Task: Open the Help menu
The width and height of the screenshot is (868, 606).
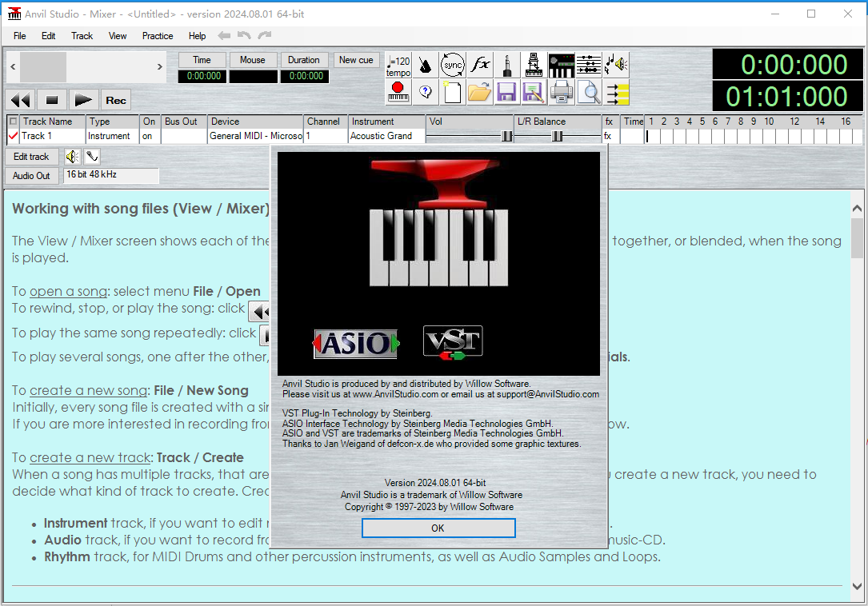Action: coord(197,36)
